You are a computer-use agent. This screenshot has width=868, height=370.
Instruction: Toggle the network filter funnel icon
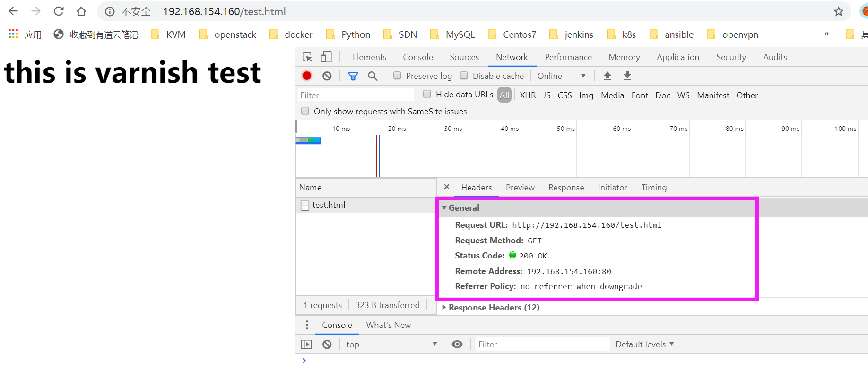point(353,76)
